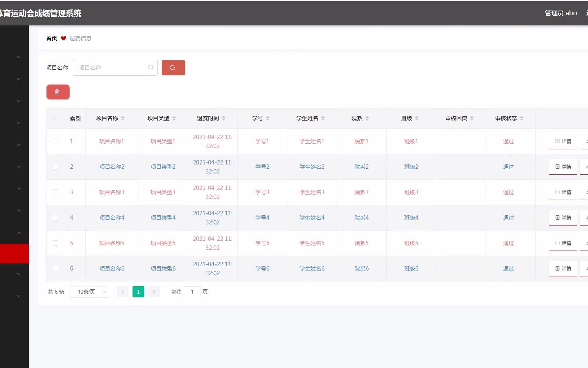Sort by 审核回复 using its sort arrows
This screenshot has height=368, width=588.
472,118
